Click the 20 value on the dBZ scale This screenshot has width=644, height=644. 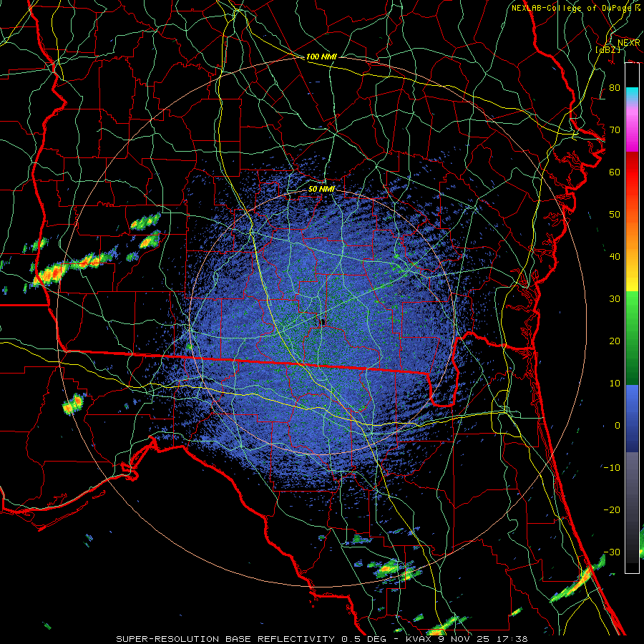point(615,341)
